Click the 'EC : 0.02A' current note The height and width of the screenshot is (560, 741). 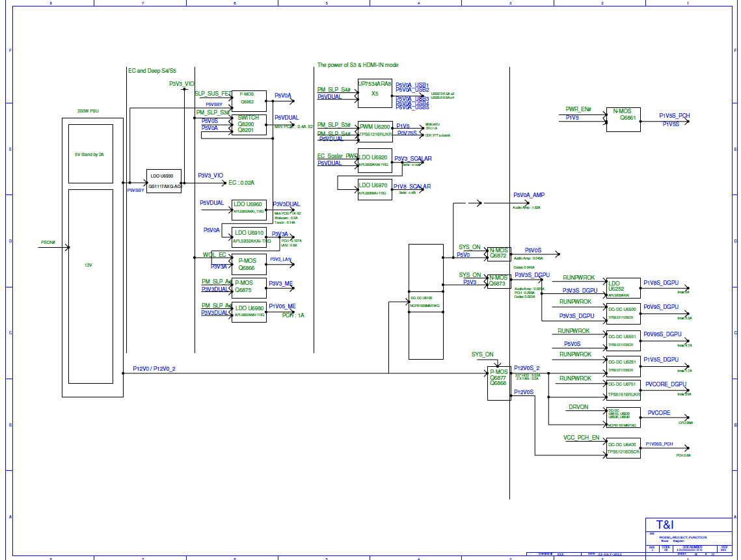click(241, 183)
